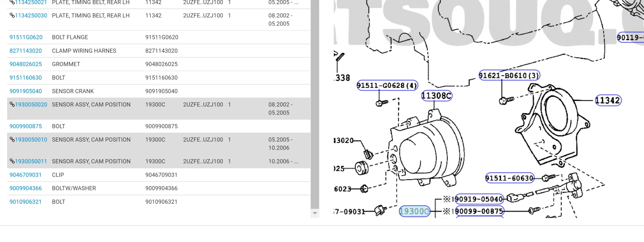Image resolution: width=644 pixels, height=242 pixels.
Task: Click link icon beside part 1930050011
Action: [12, 161]
